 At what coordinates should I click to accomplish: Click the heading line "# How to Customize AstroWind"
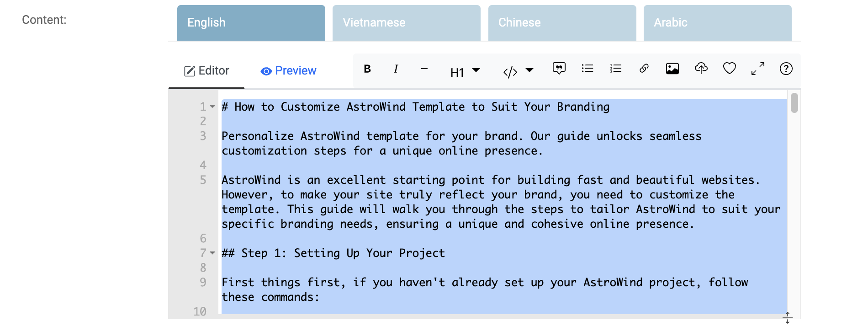click(416, 107)
